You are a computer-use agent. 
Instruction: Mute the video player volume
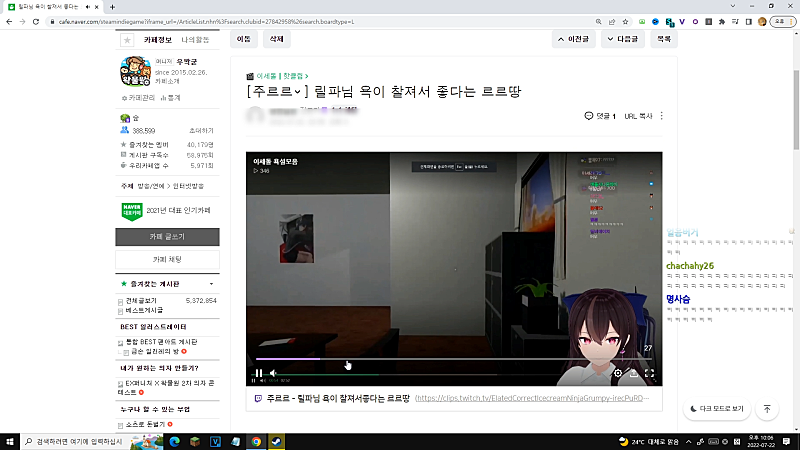pyautogui.click(x=273, y=373)
